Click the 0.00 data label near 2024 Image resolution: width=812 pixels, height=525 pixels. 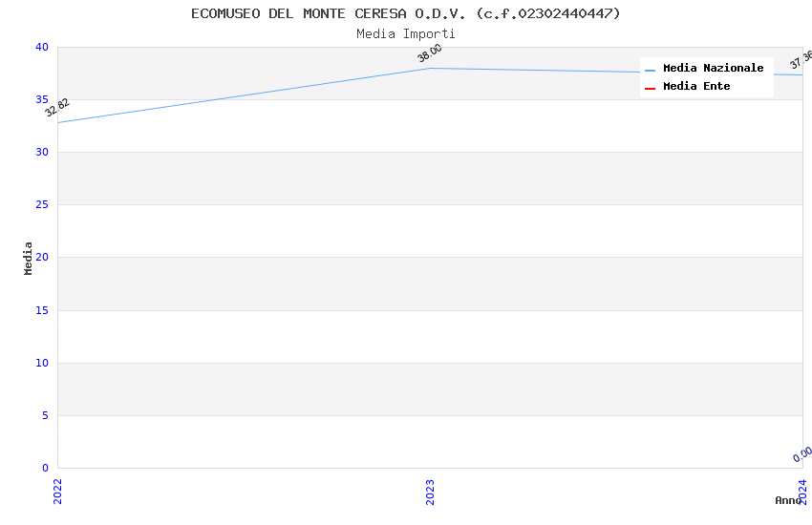[802, 454]
